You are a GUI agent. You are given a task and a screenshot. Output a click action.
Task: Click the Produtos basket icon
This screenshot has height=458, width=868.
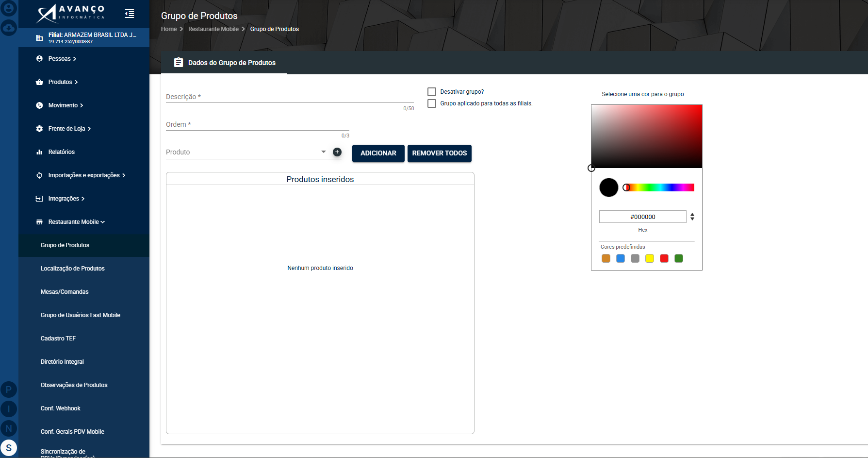coord(39,82)
